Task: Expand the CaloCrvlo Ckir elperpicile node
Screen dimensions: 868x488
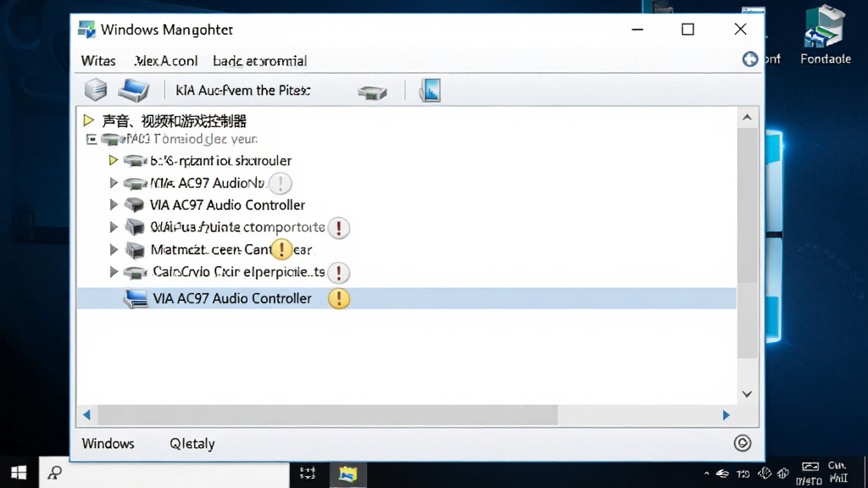Action: click(x=113, y=272)
